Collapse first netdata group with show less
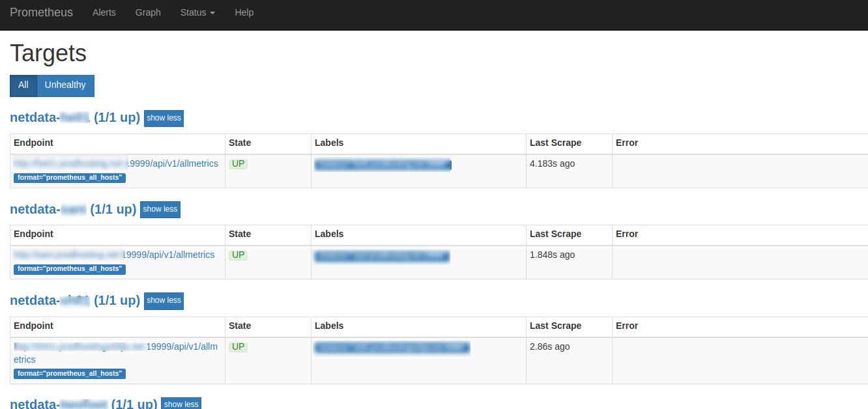This screenshot has height=409, width=868. tap(164, 118)
